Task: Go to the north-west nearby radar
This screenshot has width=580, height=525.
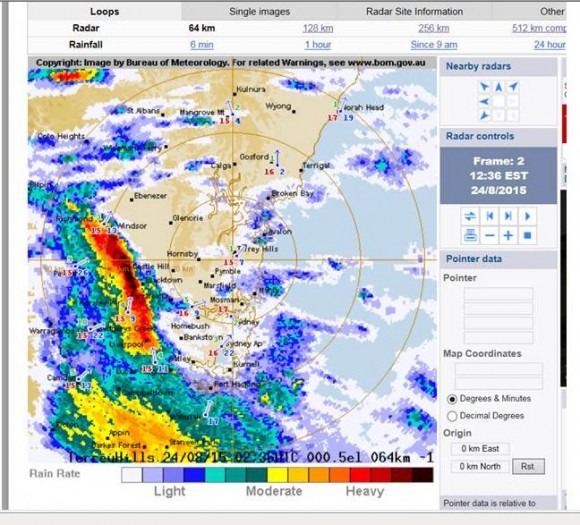Action: 484,87
